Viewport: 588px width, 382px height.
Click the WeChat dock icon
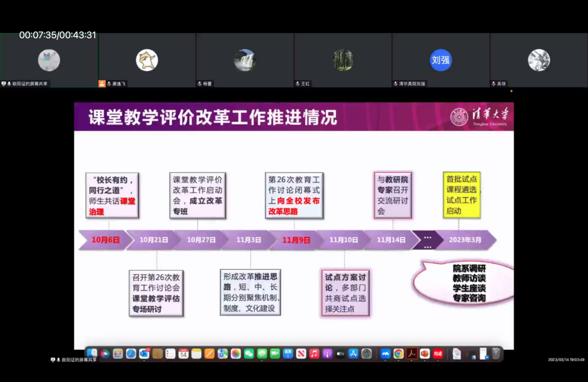[x=249, y=354]
